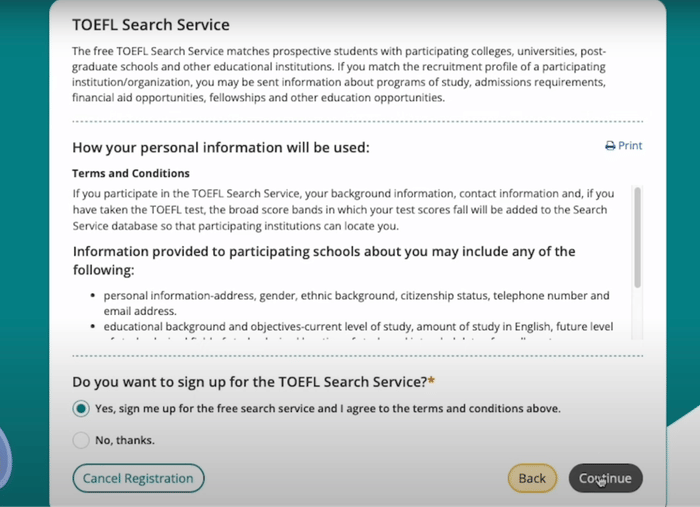Select the Yes, sign me up radio button
Screen dimensions: 700x507
click(x=81, y=408)
